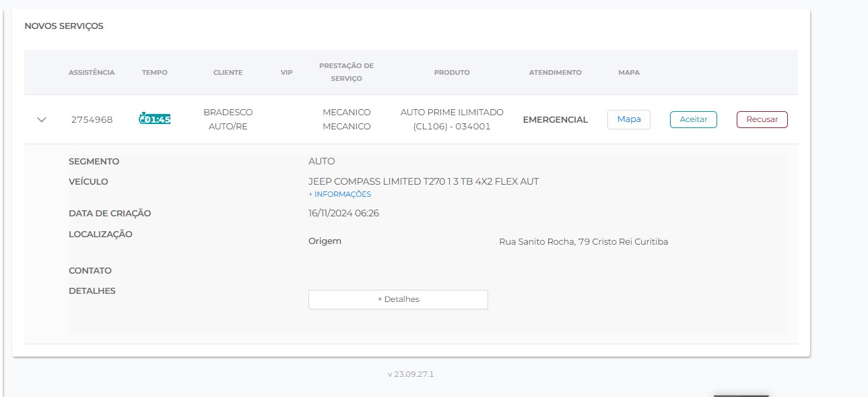
Task: Open the + INFORMAÇÕES vehicle link
Action: click(340, 194)
